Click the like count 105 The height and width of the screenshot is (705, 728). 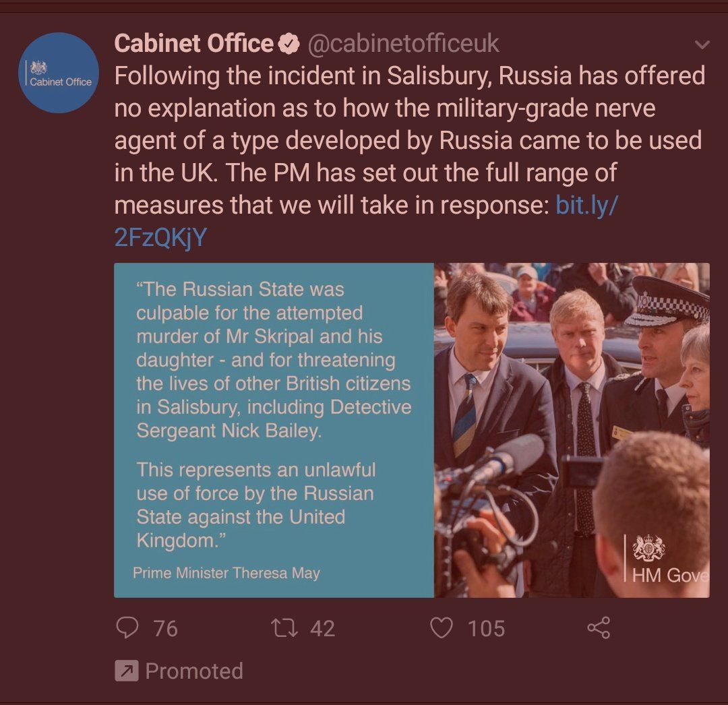(x=486, y=628)
